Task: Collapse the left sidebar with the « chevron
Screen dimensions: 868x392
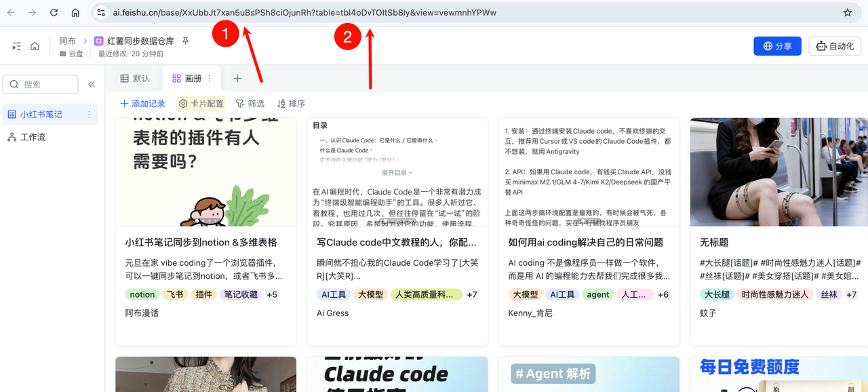Action: point(92,84)
